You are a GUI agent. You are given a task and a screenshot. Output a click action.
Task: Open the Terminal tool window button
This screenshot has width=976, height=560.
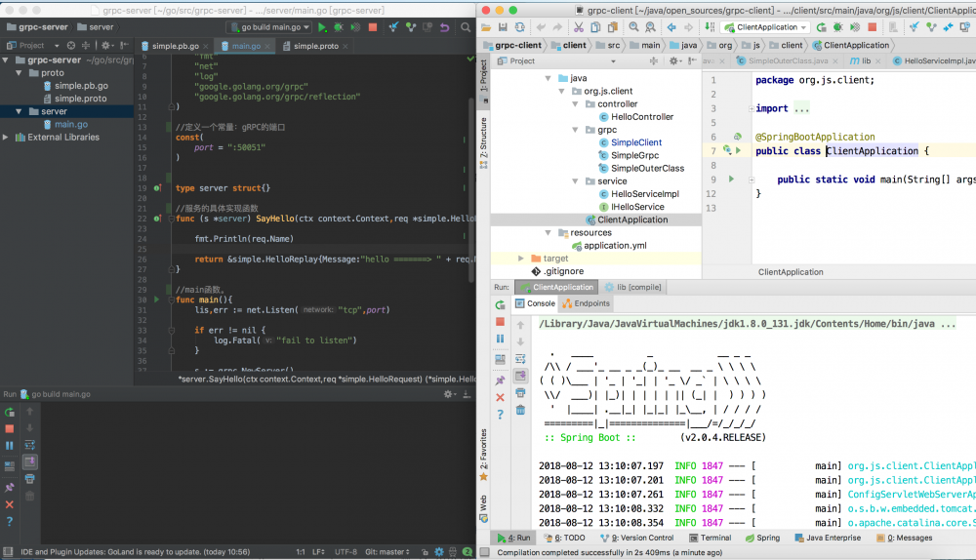(709, 538)
